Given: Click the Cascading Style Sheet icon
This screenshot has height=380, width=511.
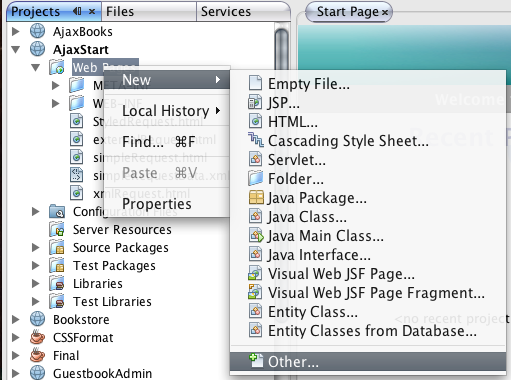Looking at the screenshot, I should (x=256, y=140).
